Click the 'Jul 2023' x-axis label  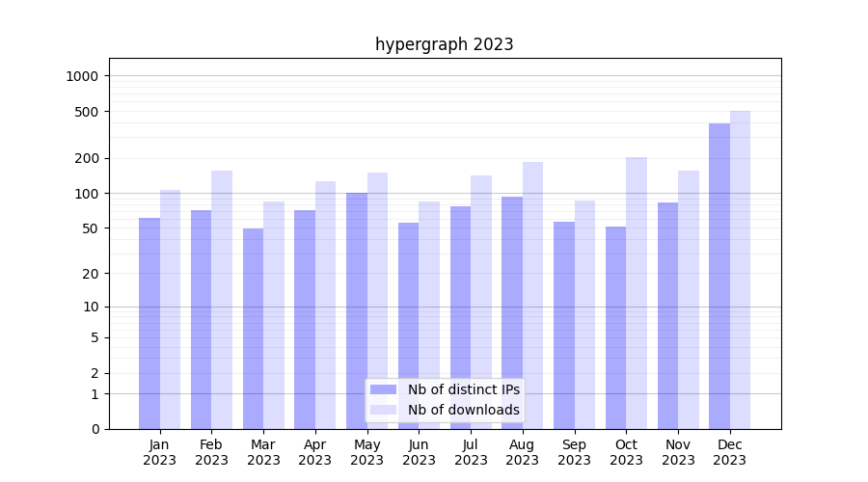(471, 452)
